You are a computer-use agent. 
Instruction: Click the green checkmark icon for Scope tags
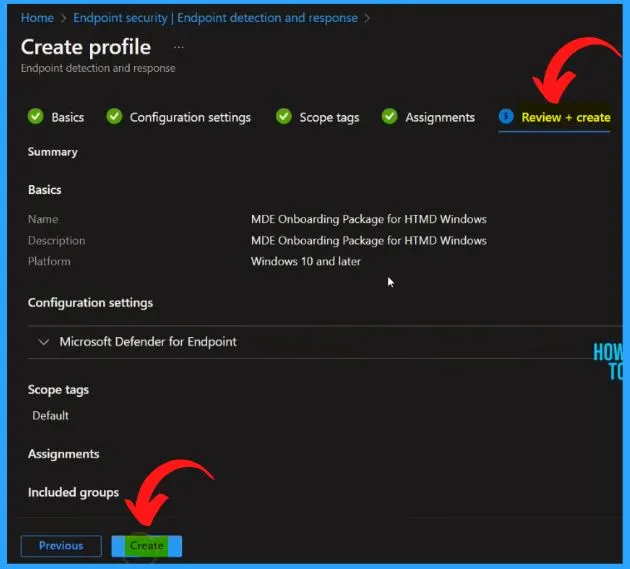[284, 117]
